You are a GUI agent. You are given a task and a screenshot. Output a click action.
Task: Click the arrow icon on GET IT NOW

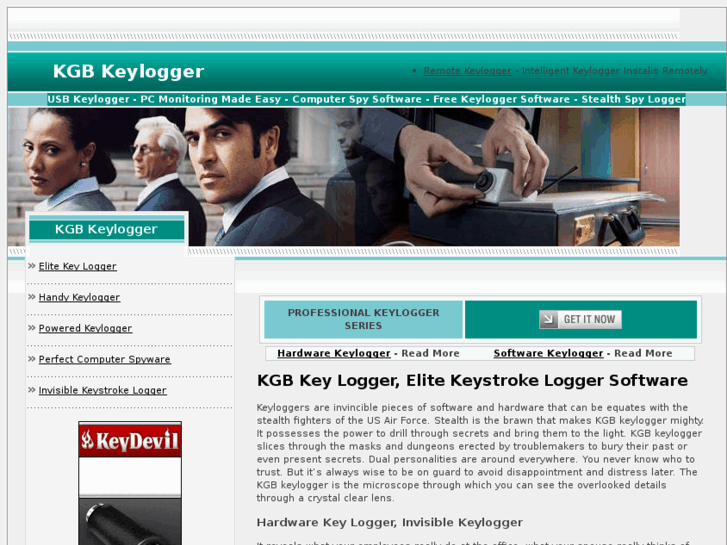coord(548,320)
